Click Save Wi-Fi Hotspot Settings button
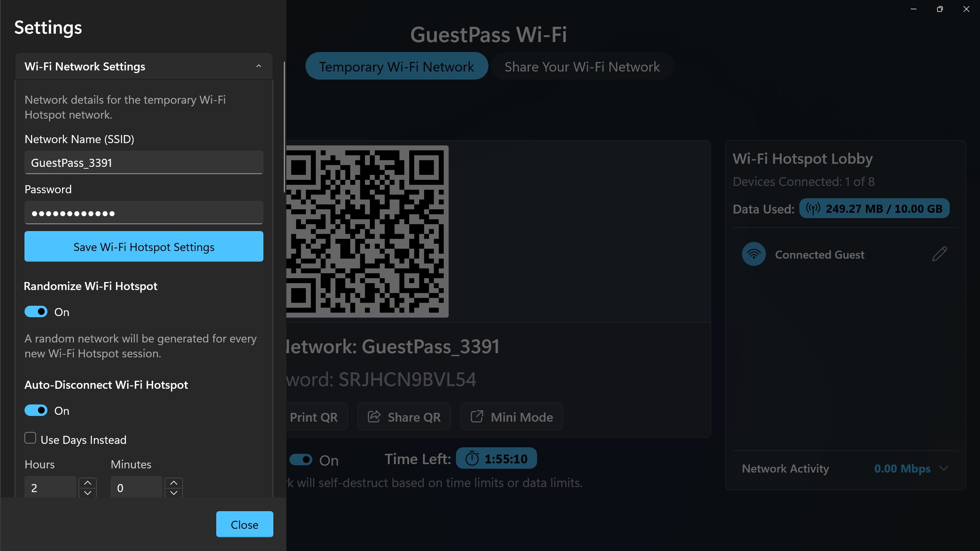The image size is (980, 551). pos(144,246)
